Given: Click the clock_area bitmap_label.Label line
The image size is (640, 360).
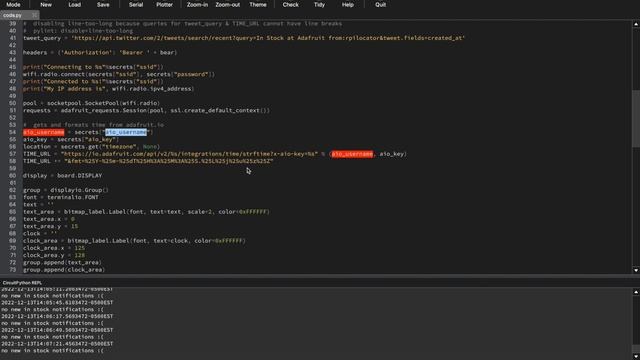Looking at the screenshot, I should pos(134,241).
